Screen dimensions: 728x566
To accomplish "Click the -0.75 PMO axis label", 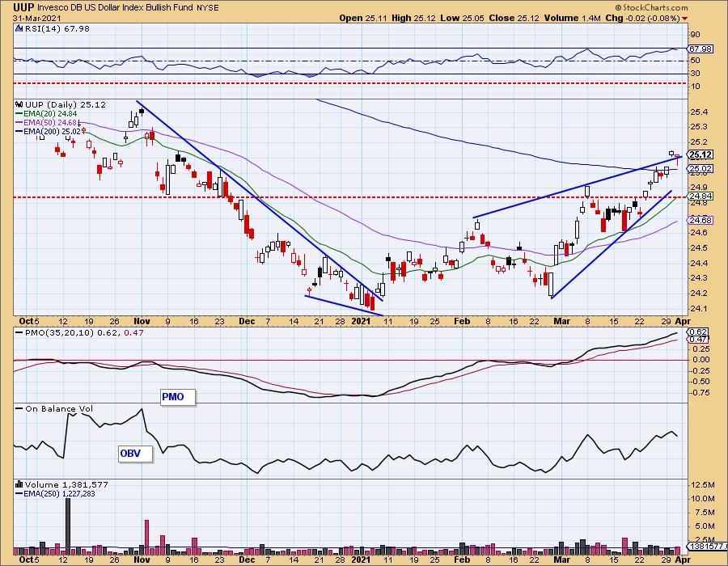I will click(x=700, y=393).
